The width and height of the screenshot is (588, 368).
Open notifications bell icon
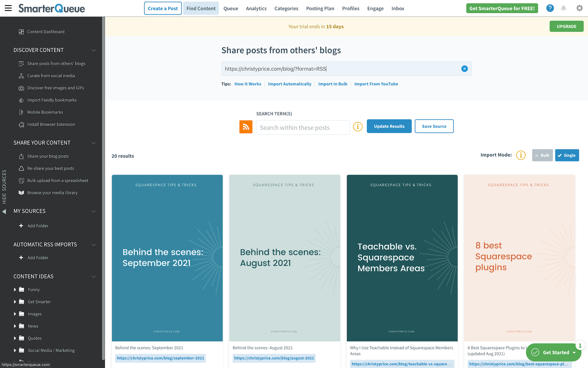click(x=563, y=8)
